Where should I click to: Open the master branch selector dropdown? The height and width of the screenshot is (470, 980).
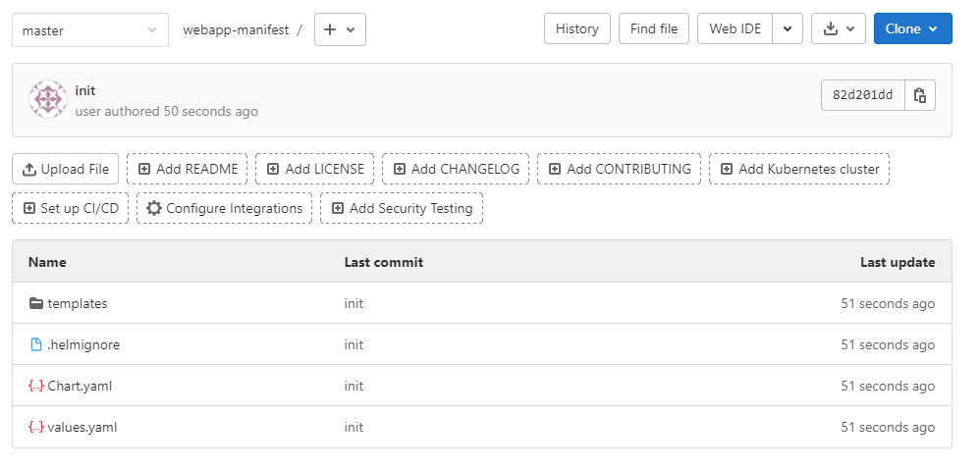(x=89, y=29)
